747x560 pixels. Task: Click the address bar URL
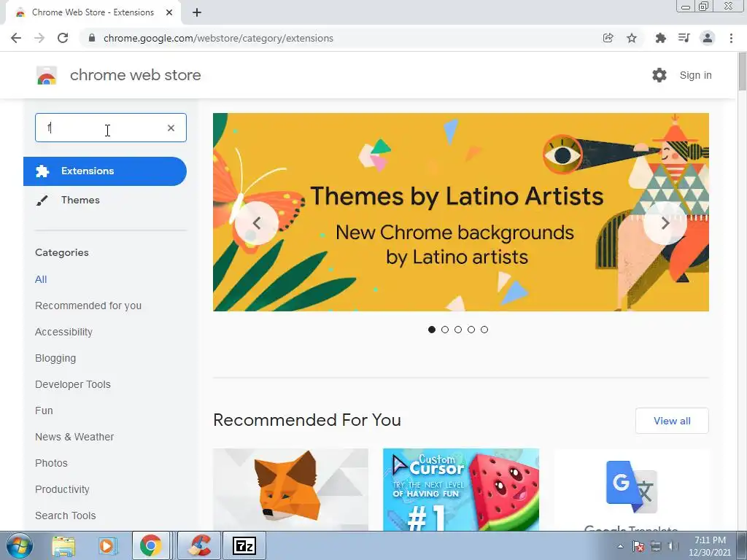[x=218, y=38]
